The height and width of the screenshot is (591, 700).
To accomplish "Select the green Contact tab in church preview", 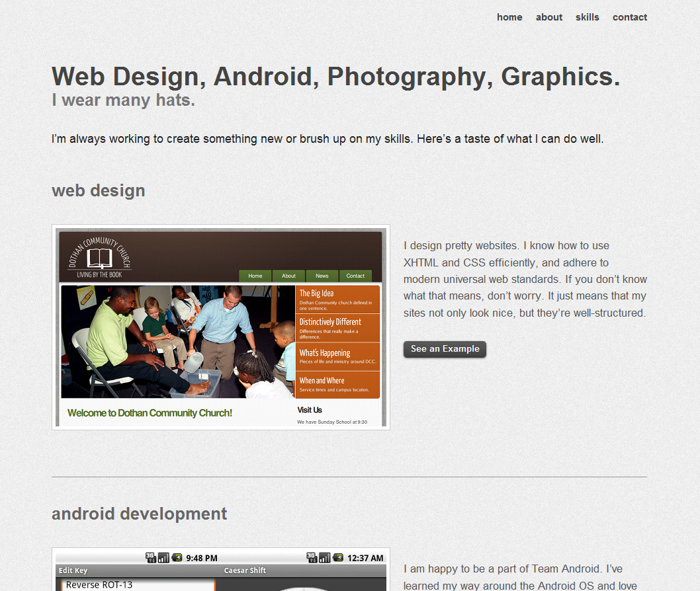I will (x=355, y=276).
